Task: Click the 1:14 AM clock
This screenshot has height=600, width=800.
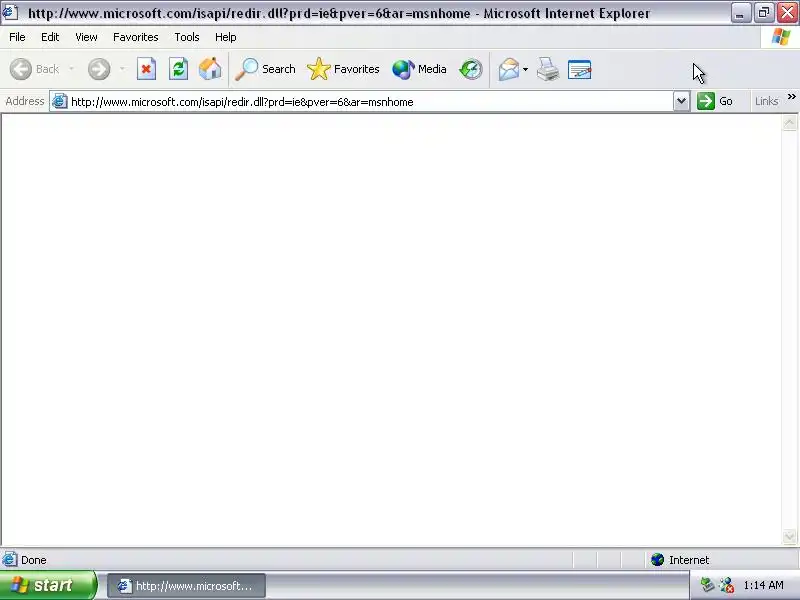Action: pos(763,585)
